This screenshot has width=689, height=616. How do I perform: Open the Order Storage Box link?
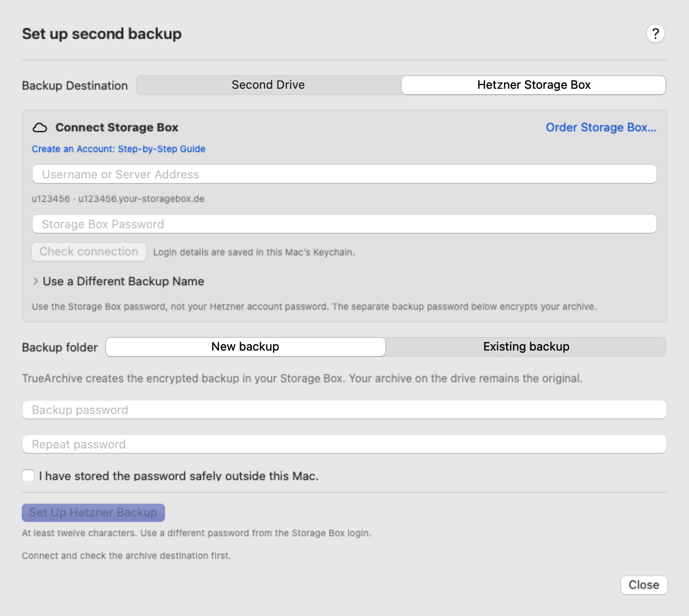pos(601,127)
